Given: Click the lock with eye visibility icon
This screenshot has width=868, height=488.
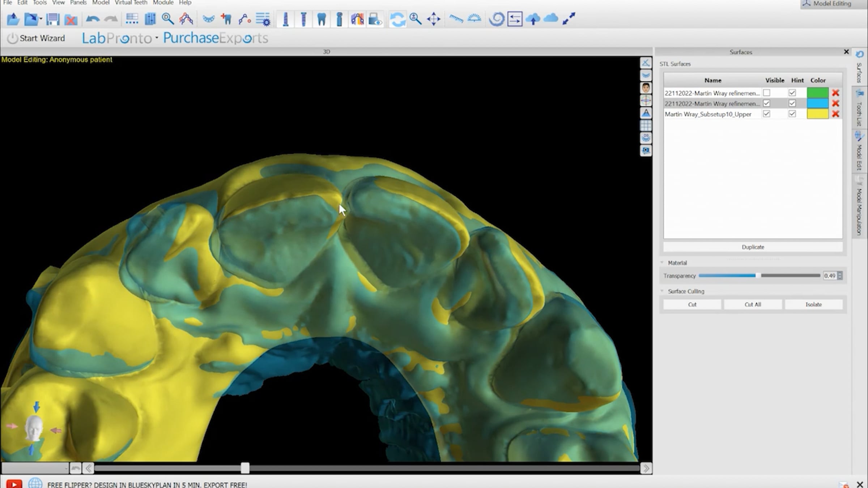Looking at the screenshot, I should (375, 19).
